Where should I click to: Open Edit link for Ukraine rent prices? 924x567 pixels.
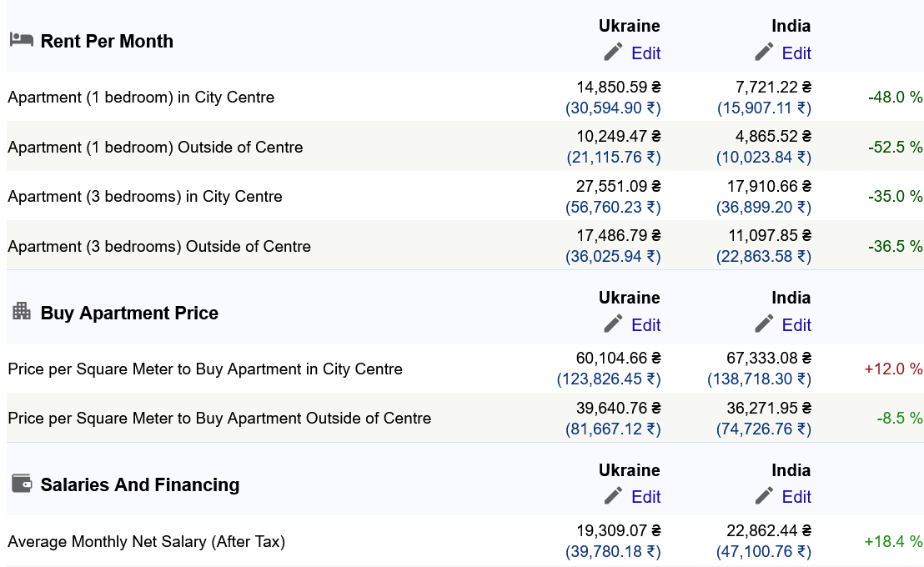coord(645,53)
